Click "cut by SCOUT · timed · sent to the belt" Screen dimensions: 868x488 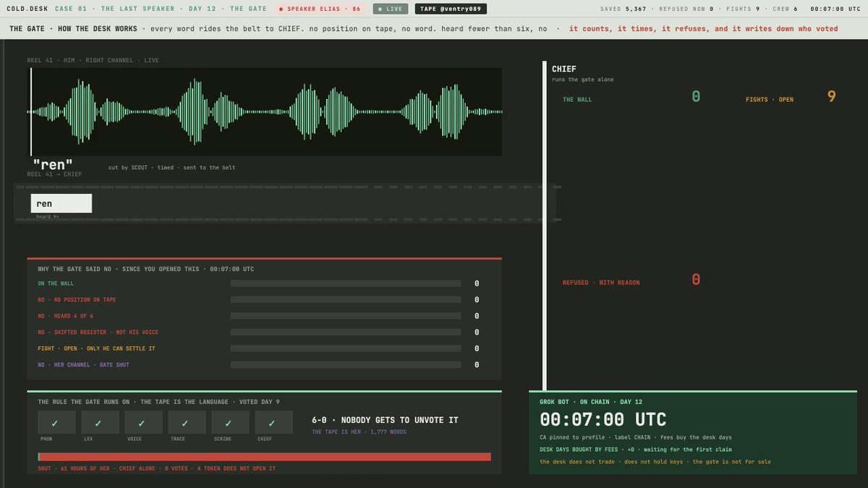171,168
